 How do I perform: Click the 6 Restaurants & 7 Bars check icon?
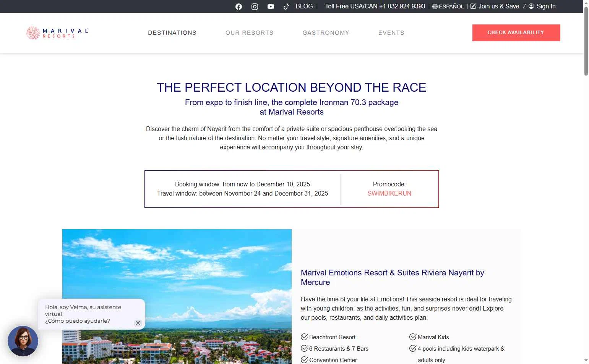(x=304, y=348)
